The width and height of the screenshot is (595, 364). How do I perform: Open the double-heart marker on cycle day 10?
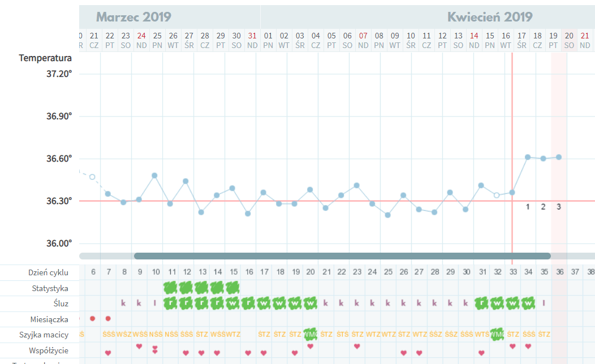click(155, 350)
